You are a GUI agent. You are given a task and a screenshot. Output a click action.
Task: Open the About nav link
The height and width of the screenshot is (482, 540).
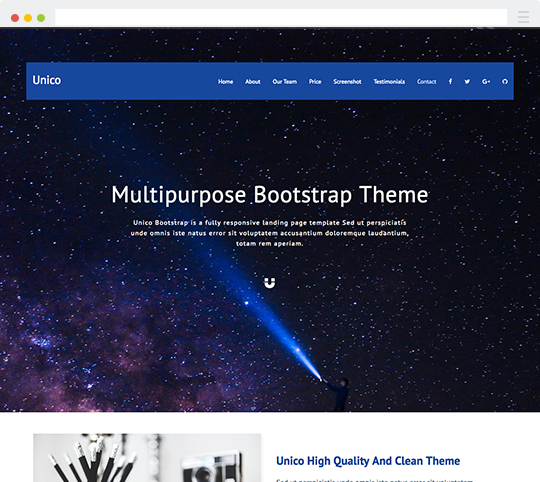coord(252,82)
